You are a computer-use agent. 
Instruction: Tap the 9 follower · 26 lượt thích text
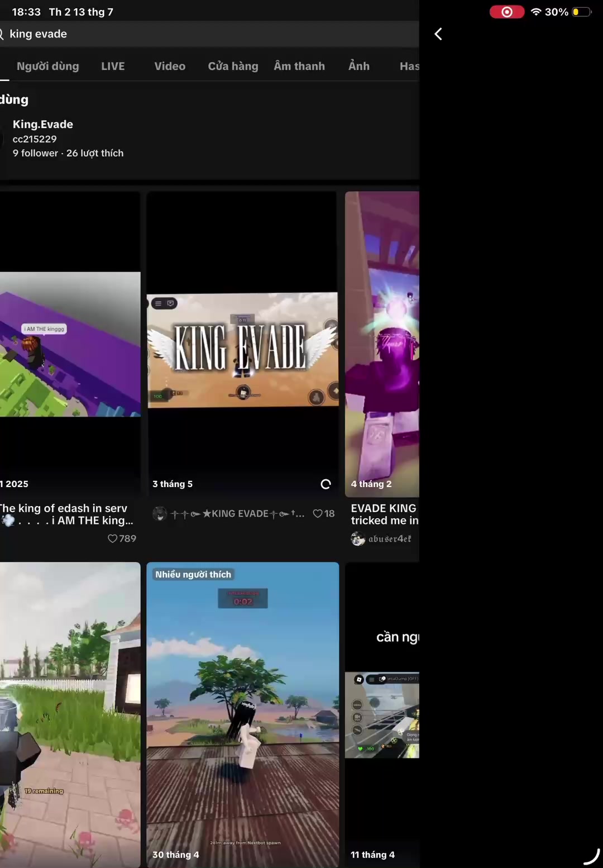pyautogui.click(x=68, y=153)
